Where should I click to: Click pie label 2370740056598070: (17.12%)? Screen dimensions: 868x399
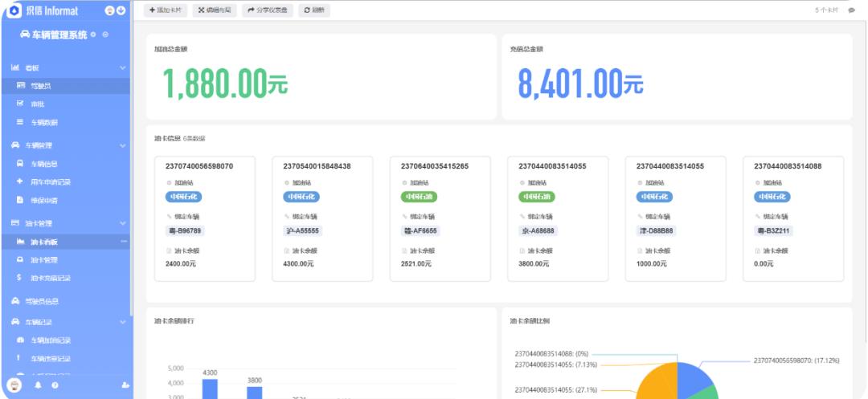point(796,360)
